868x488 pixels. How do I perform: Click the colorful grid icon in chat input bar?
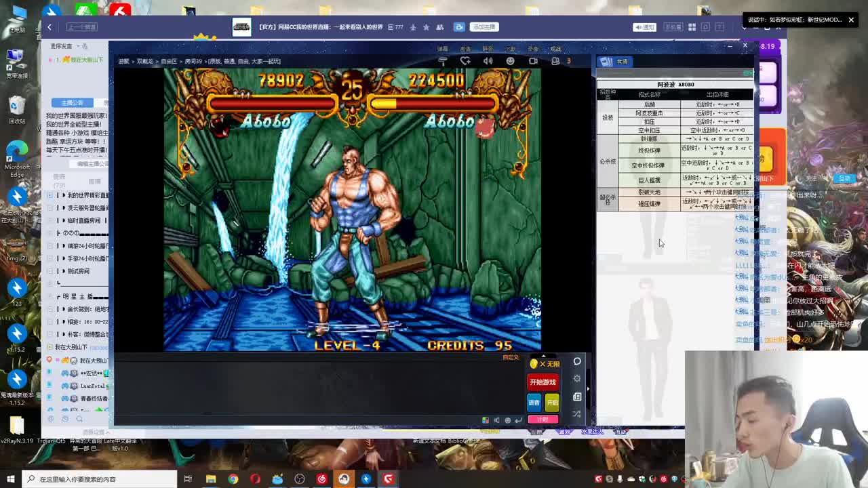point(485,420)
